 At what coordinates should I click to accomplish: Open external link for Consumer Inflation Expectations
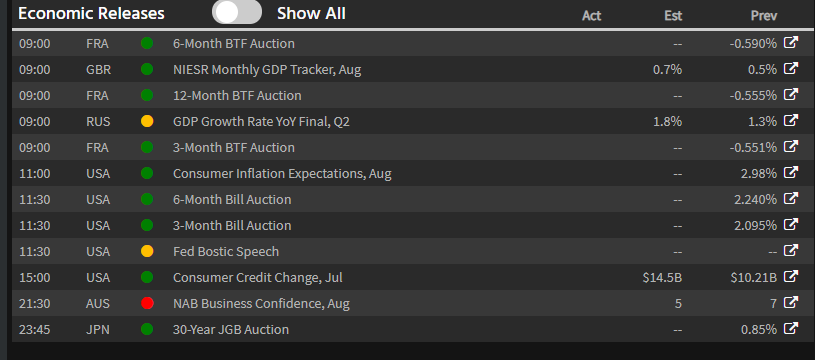[791, 172]
